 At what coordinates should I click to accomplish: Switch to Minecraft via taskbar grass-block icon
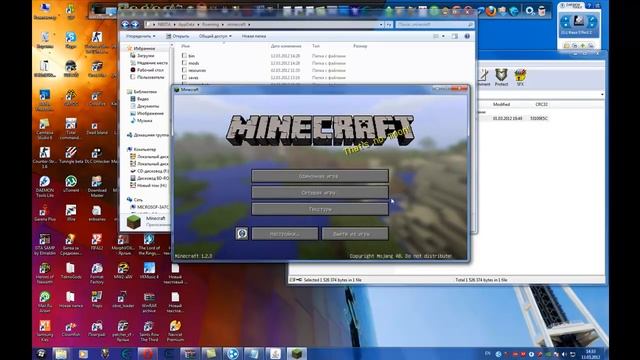pos(297,354)
